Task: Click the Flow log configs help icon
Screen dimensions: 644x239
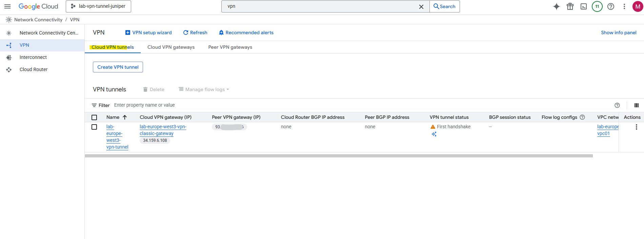Action: (582, 117)
